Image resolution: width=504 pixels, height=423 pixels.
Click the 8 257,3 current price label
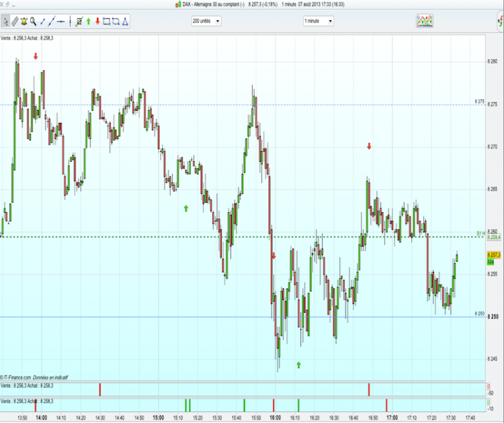[494, 255]
